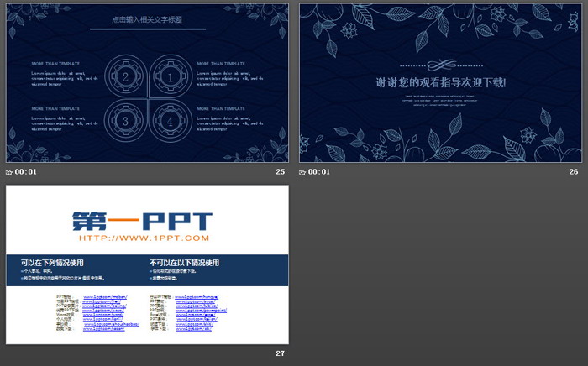This screenshot has width=588, height=366.
Task: Click slide number label 27
Action: (280, 353)
